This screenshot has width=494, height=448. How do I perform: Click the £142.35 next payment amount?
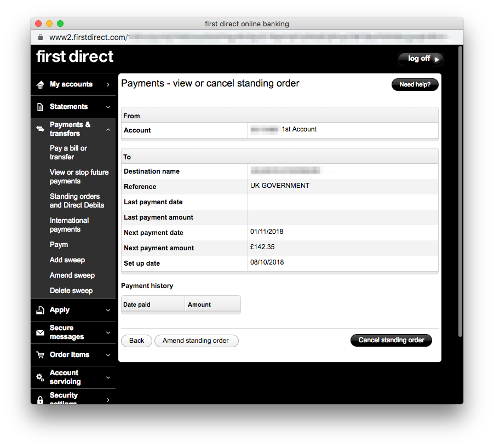tap(262, 247)
